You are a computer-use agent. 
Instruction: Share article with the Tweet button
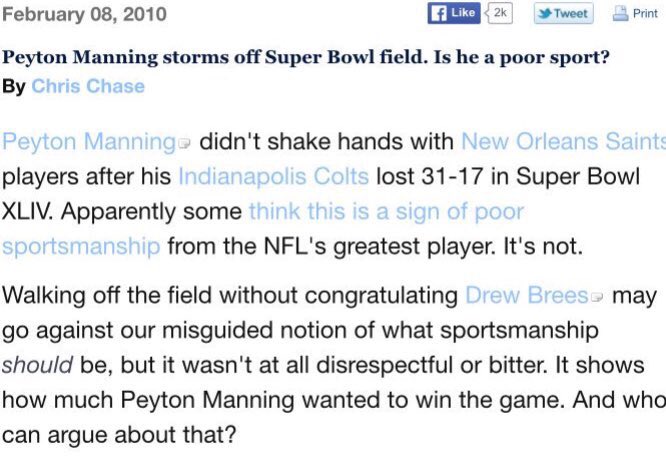click(562, 14)
